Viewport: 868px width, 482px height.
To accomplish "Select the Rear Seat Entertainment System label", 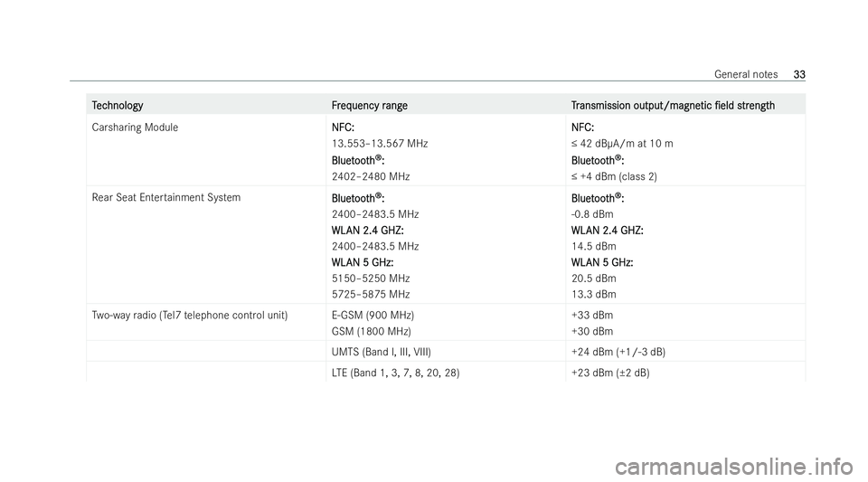I will pyautogui.click(x=166, y=197).
